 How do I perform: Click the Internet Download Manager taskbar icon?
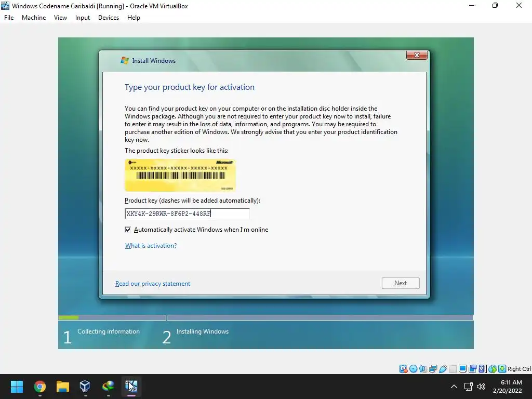tap(108, 387)
